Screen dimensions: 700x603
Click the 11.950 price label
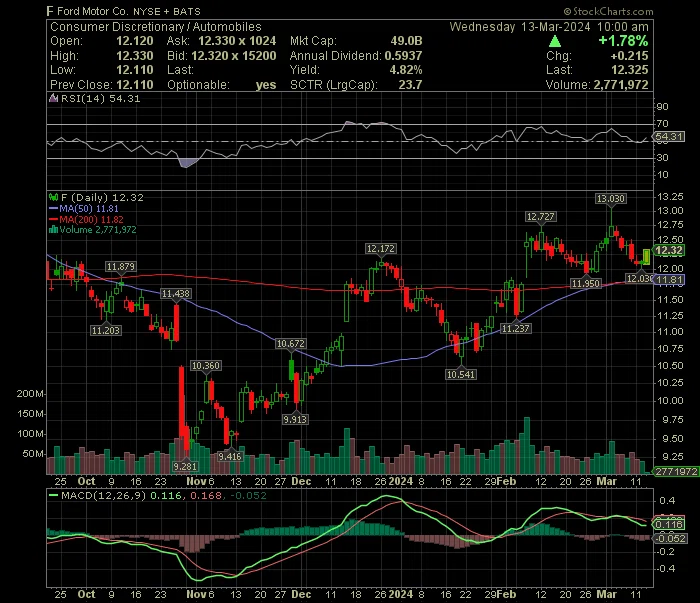[x=586, y=284]
